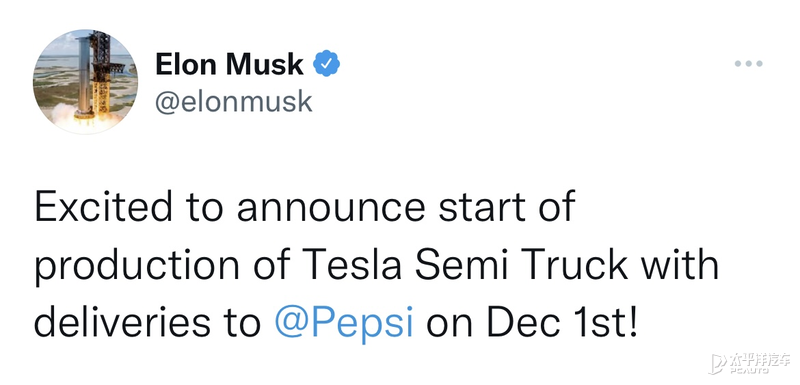Click the word "deliveries" in the tweet
Image resolution: width=800 pixels, height=385 pixels.
122,323
